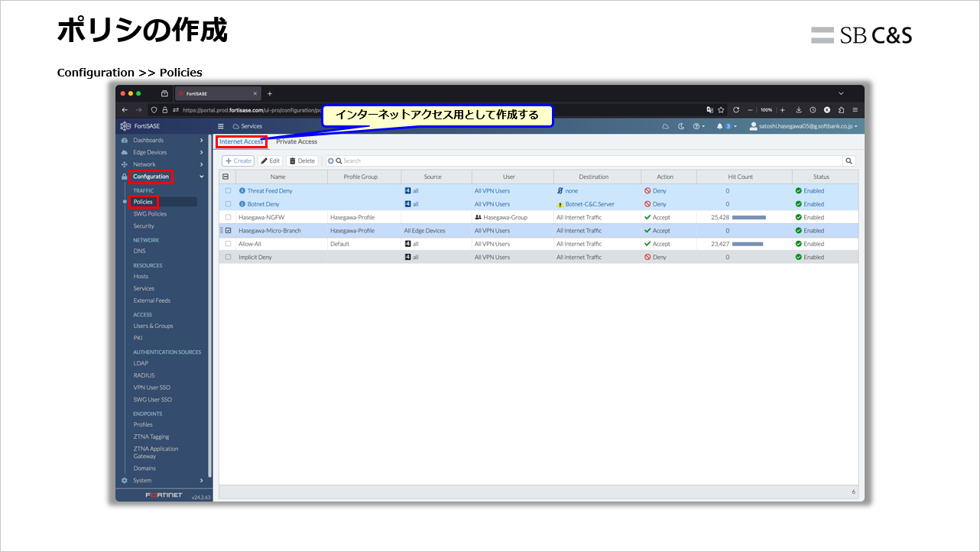Switch to dark mode moon icon
Screen dimensions: 980x552
681,126
